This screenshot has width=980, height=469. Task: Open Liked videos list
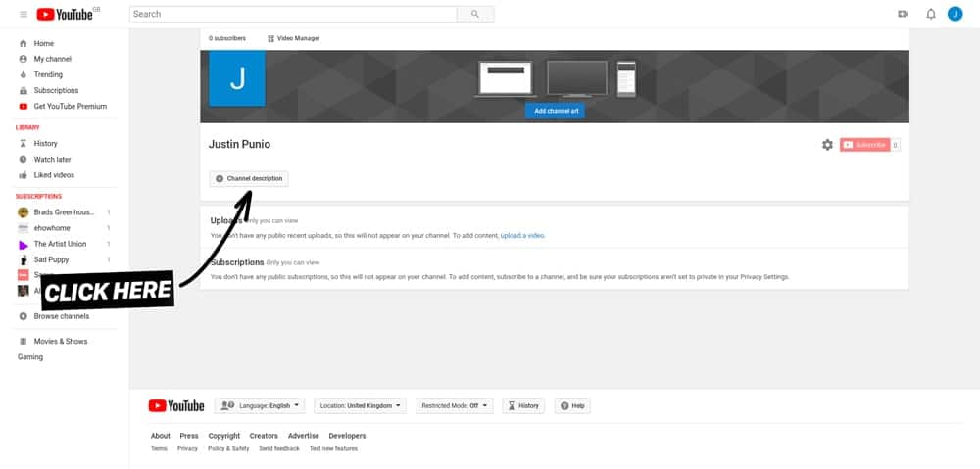click(x=54, y=175)
